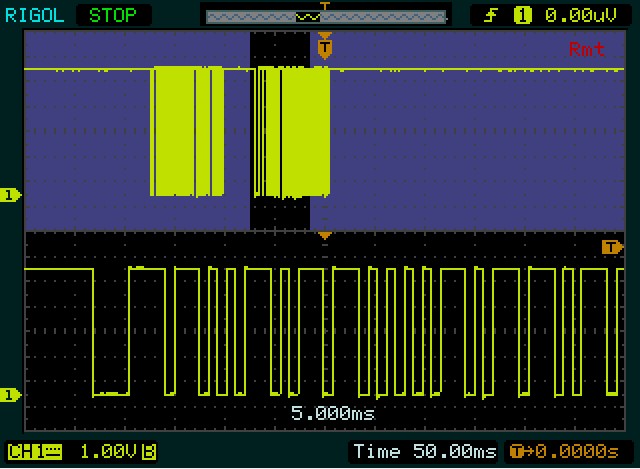Image resolution: width=640 pixels, height=469 pixels.
Task: Click the 0.00uV trigger level readout
Action: (x=578, y=15)
